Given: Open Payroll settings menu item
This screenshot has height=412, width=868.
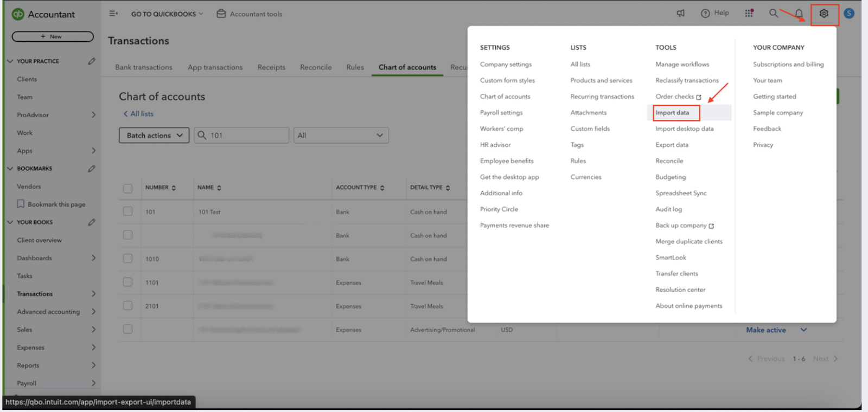Looking at the screenshot, I should [x=501, y=113].
